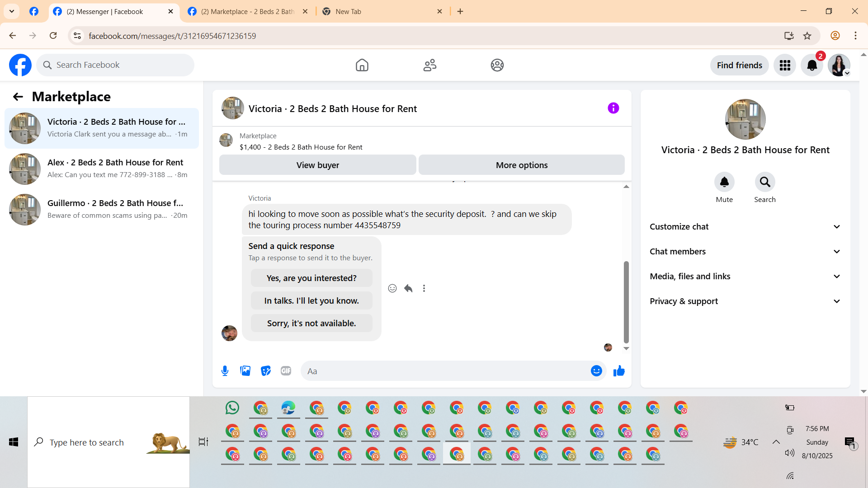The image size is (868, 488).
Task: Open the sticker picker icon
Action: coord(266,371)
